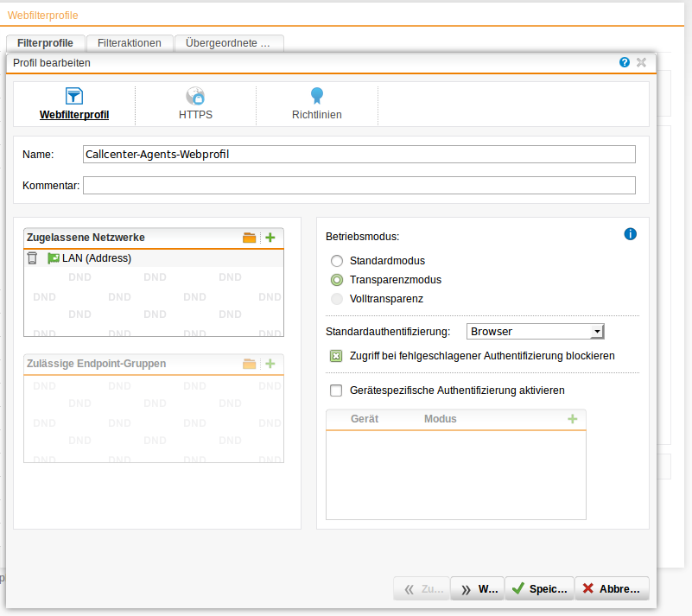
Task: Click the Webfilterprofil funnel icon
Action: [74, 96]
